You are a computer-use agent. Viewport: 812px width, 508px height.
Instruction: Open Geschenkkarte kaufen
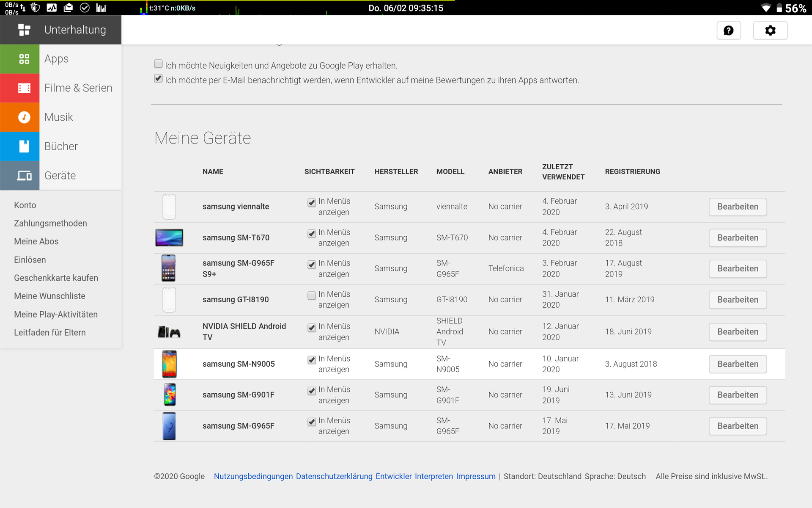tap(56, 278)
